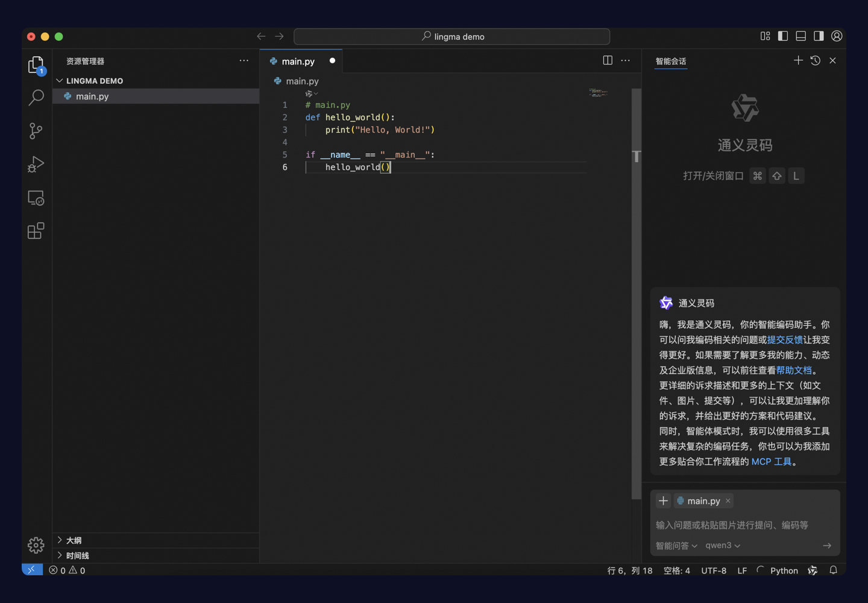868x603 pixels.
Task: Click the Lingma status icon in status bar
Action: tap(813, 570)
